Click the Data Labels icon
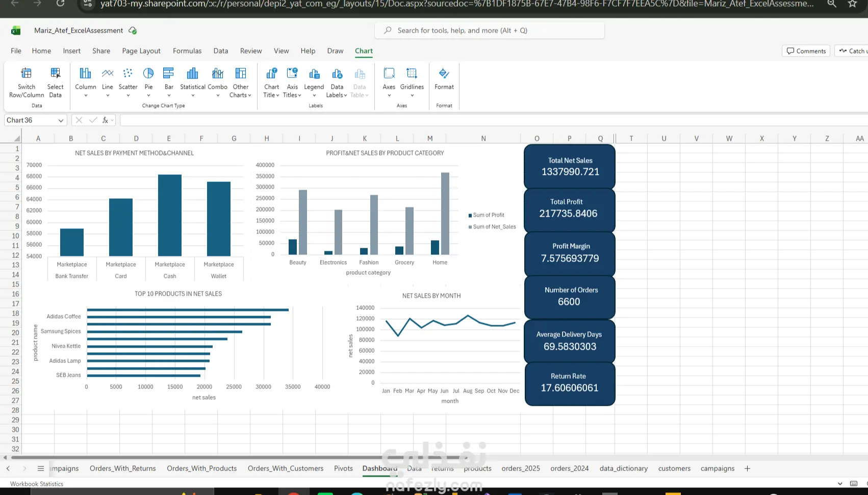The height and width of the screenshot is (495, 868). 337,73
